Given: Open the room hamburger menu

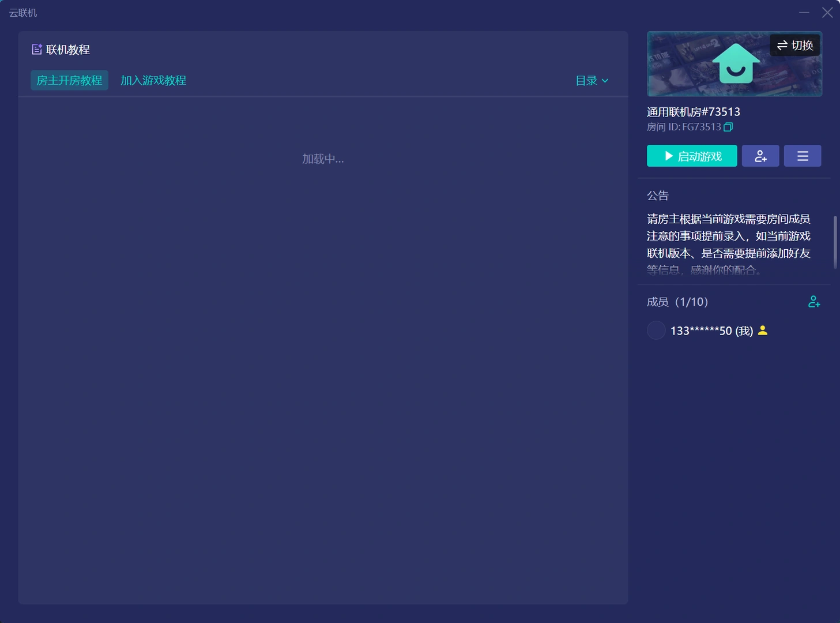Looking at the screenshot, I should [x=803, y=156].
